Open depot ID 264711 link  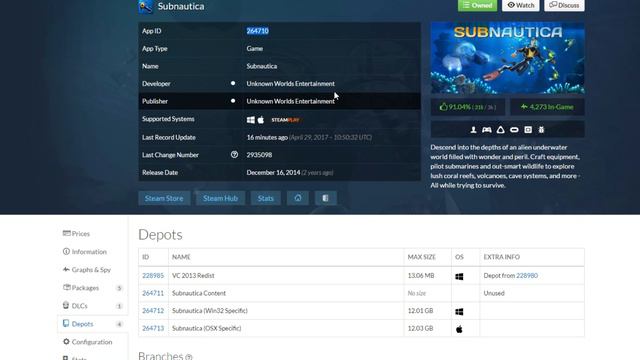(153, 293)
